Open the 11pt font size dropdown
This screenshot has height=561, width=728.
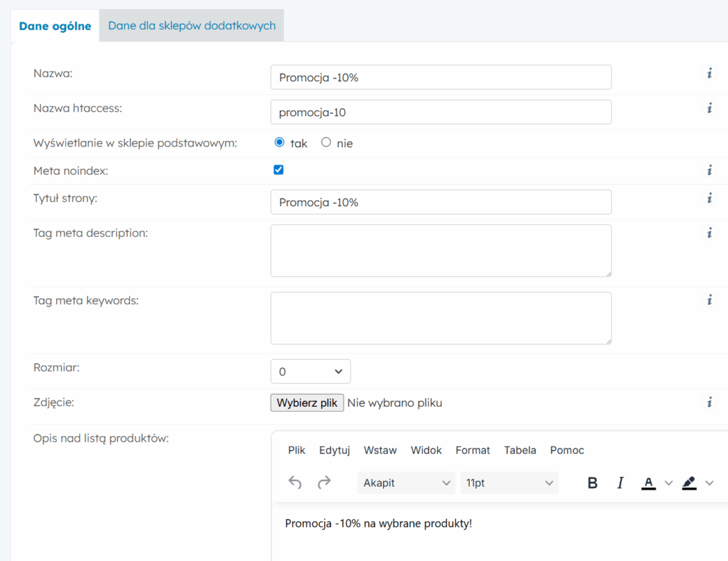509,482
